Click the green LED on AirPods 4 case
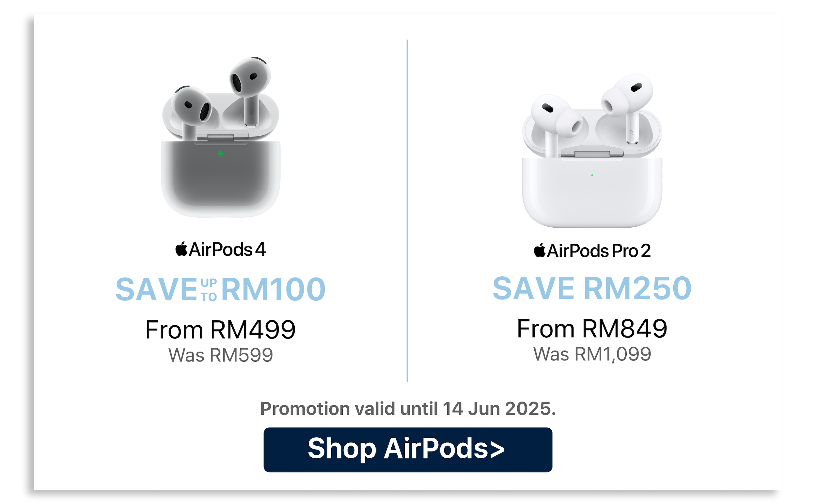 click(x=221, y=154)
